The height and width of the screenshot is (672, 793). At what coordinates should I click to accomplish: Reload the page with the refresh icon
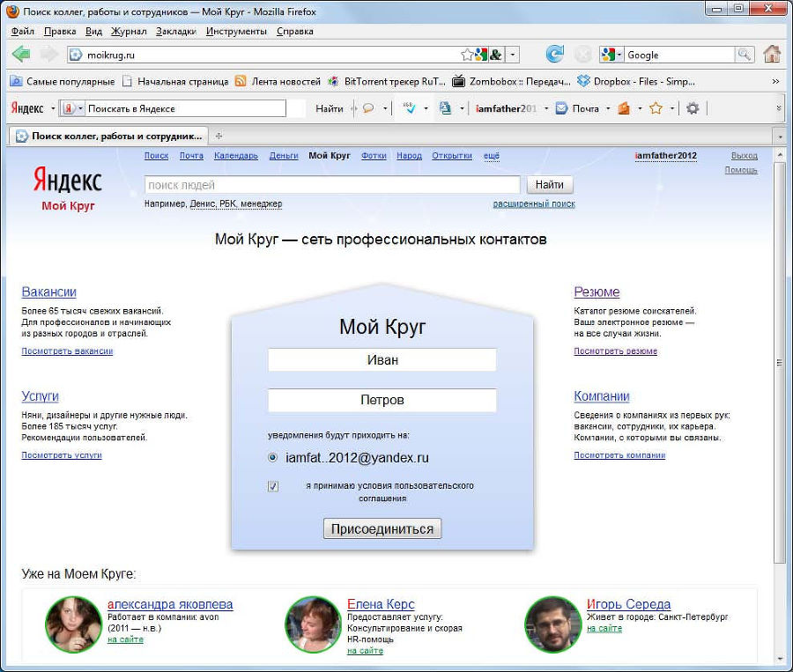click(554, 55)
